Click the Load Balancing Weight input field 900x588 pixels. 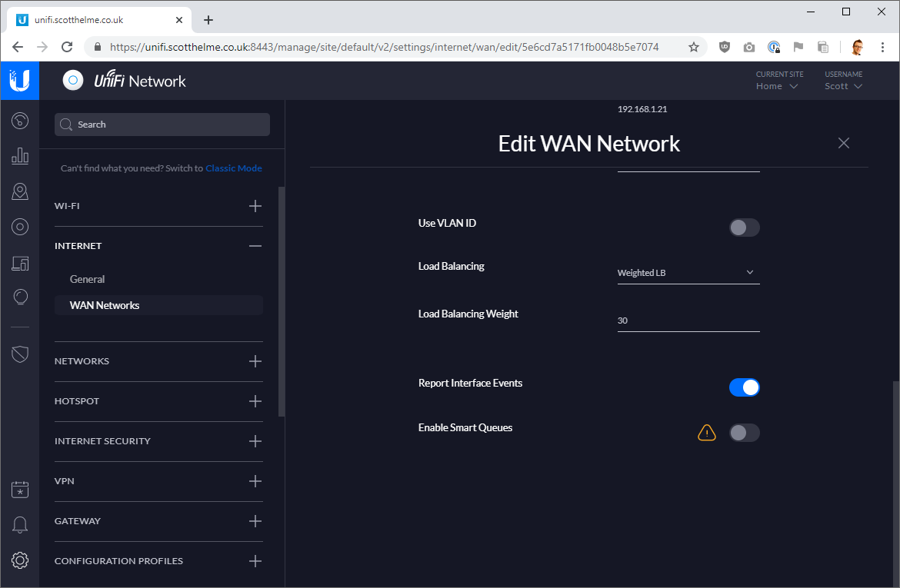(688, 321)
